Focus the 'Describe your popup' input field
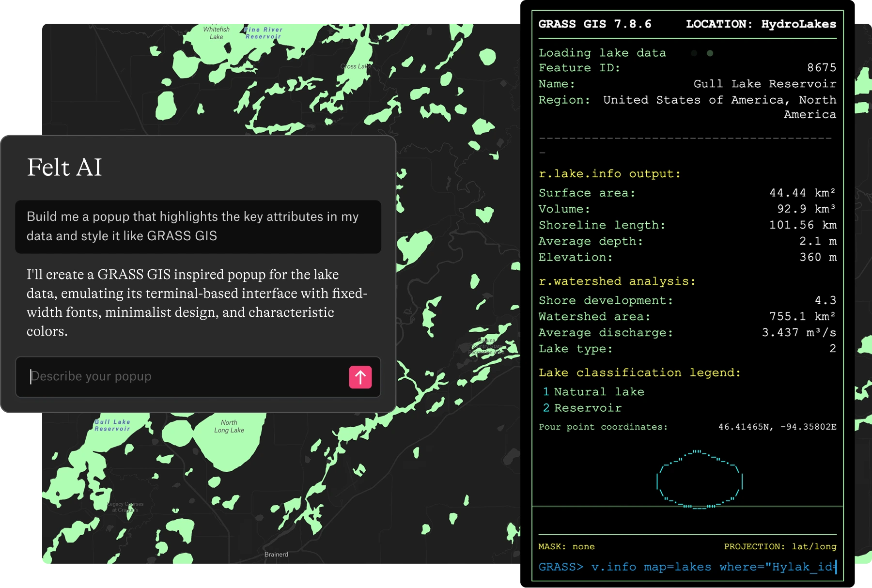This screenshot has height=588, width=872. tap(198, 377)
